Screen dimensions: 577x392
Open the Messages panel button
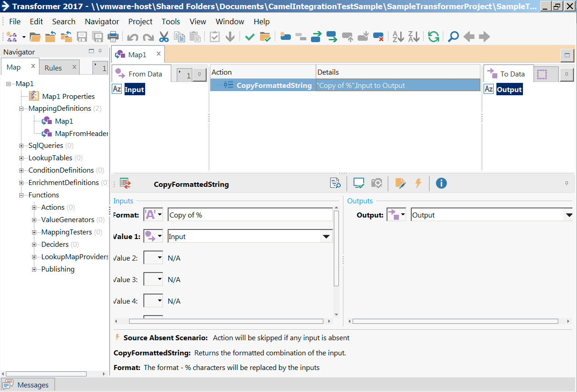click(x=27, y=385)
